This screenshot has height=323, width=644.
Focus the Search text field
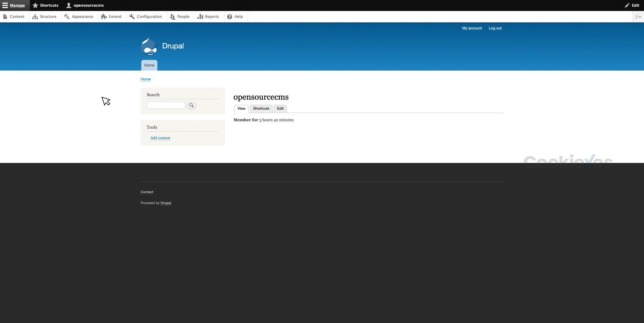[x=166, y=105]
